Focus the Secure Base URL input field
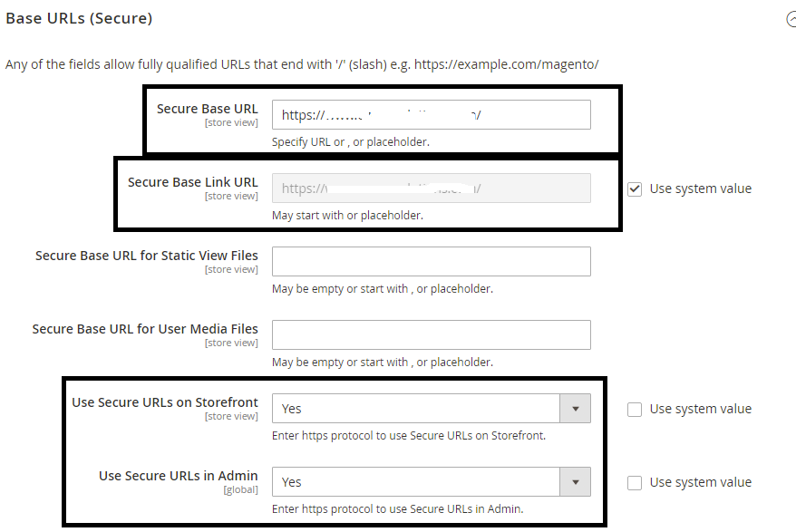 click(431, 114)
